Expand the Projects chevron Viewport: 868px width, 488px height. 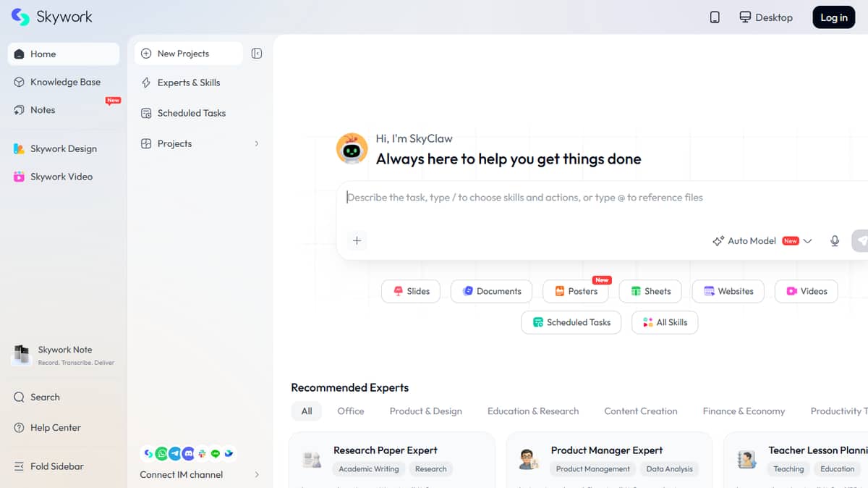click(x=257, y=143)
